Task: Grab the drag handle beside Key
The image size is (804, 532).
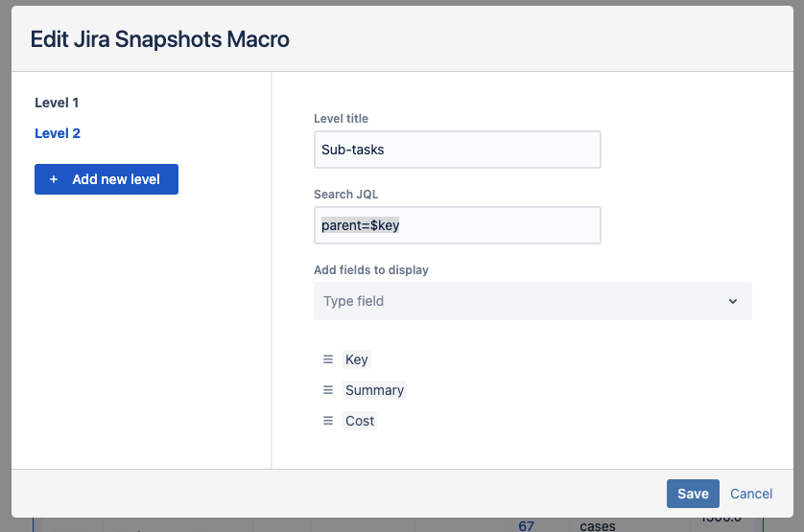Action: (x=328, y=359)
